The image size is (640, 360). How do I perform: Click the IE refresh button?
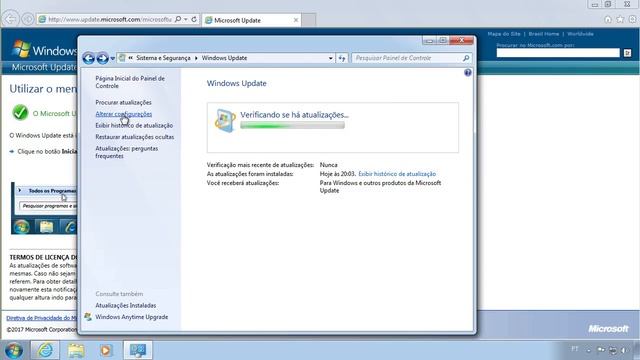[194, 19]
